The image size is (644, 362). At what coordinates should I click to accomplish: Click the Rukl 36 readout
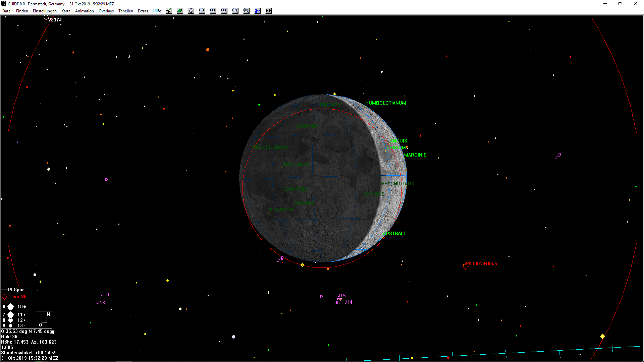9,337
